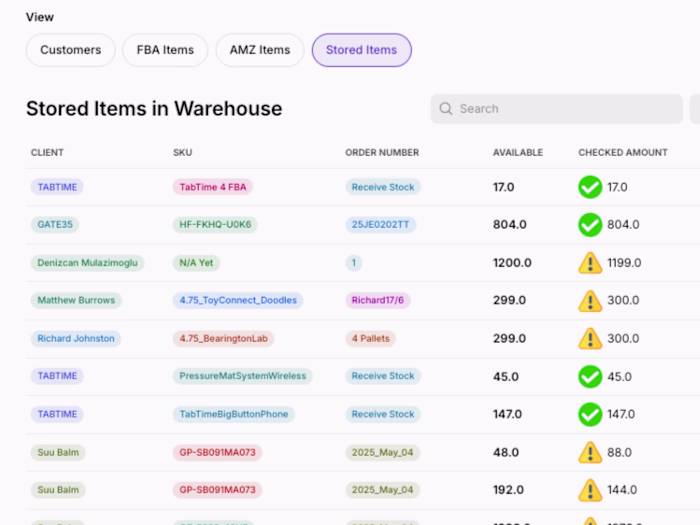Click warning triangle icon next to 88.0
The height and width of the screenshot is (525, 700).
590,452
